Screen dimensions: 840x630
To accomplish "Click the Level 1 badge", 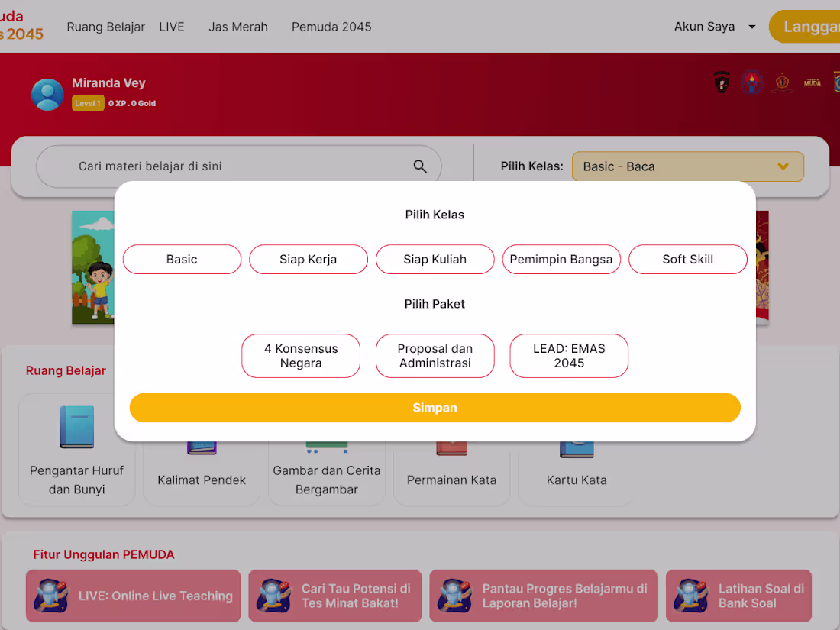I will [88, 103].
